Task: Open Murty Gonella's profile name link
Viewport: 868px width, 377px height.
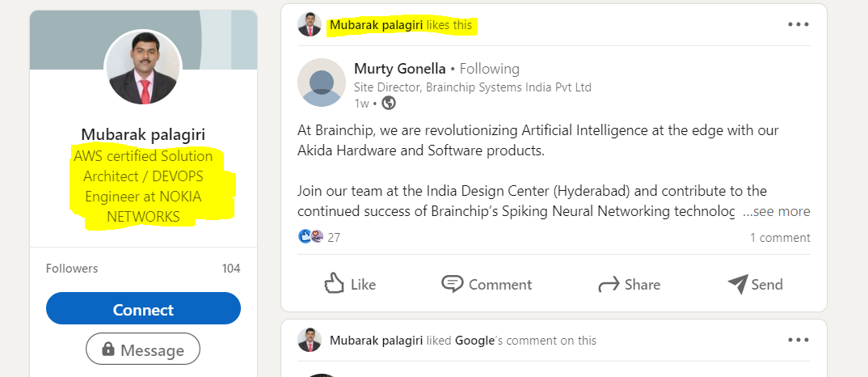Action: click(x=399, y=69)
